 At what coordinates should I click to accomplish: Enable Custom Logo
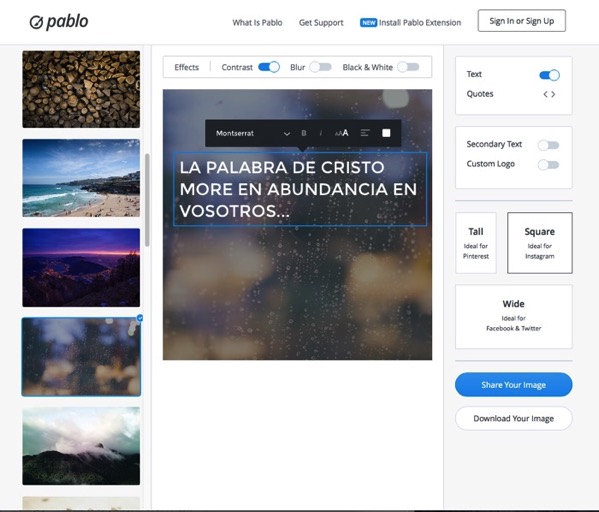548,165
